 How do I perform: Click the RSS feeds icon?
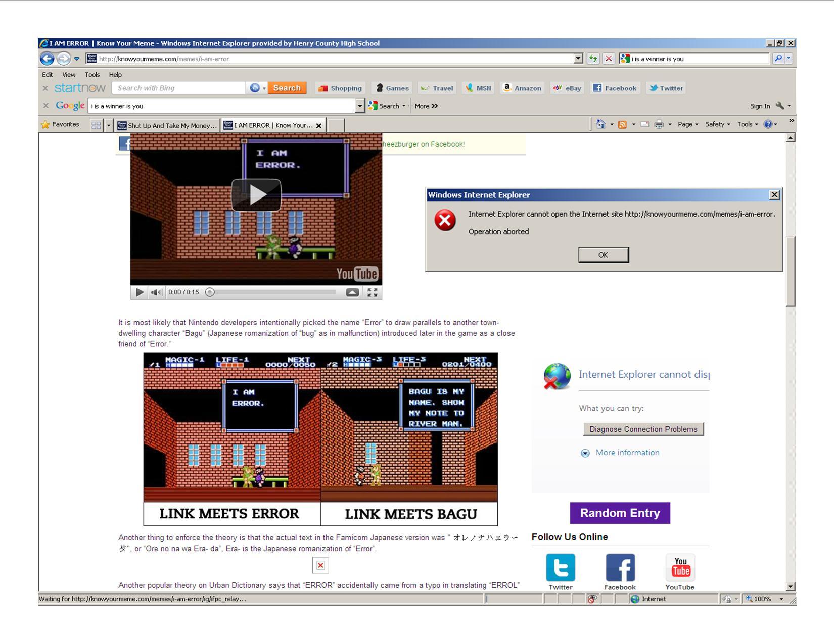[x=622, y=124]
